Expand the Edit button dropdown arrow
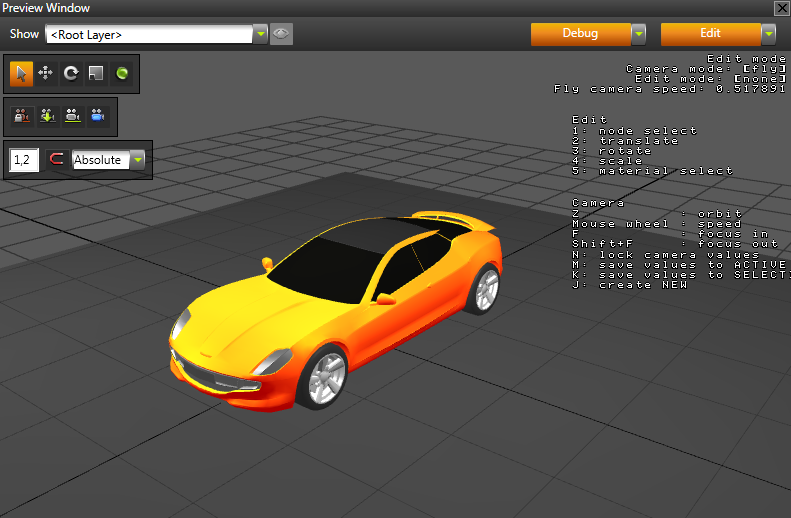 point(768,34)
